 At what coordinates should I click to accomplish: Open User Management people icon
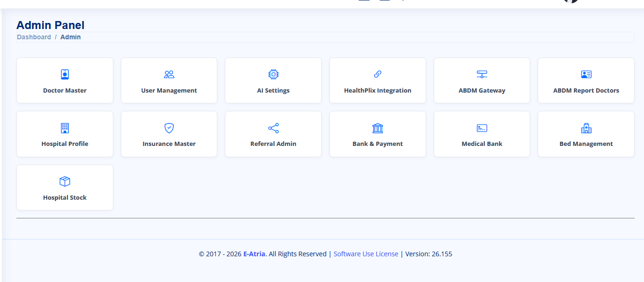pyautogui.click(x=169, y=74)
